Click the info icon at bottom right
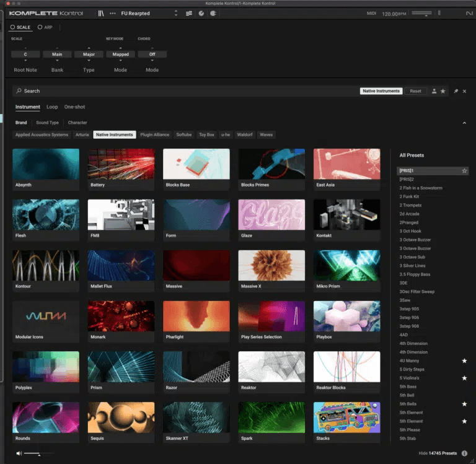This screenshot has height=464, width=476. (x=464, y=453)
